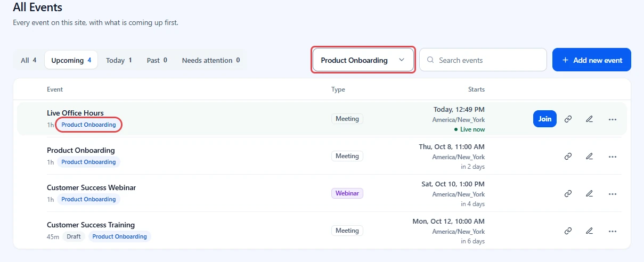Click the Webinar type badge
Image resolution: width=644 pixels, height=262 pixels.
pyautogui.click(x=347, y=193)
